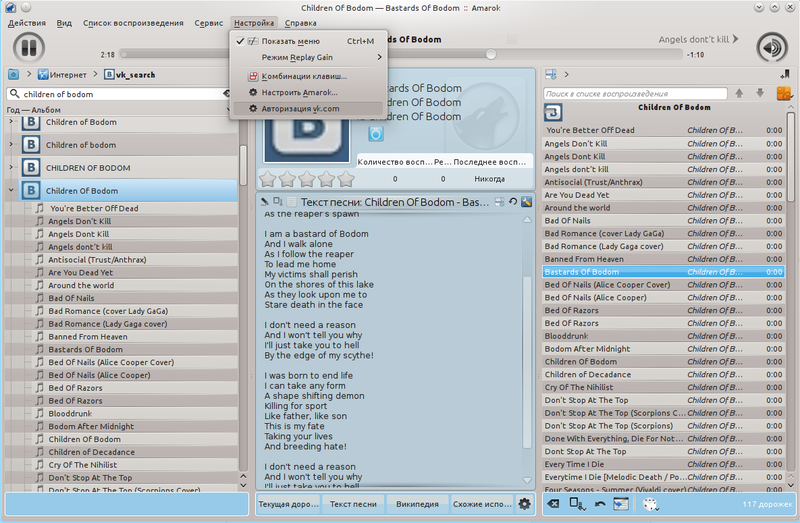Undo last playlist change
Screen dimensions: 800x523
(x=600, y=504)
